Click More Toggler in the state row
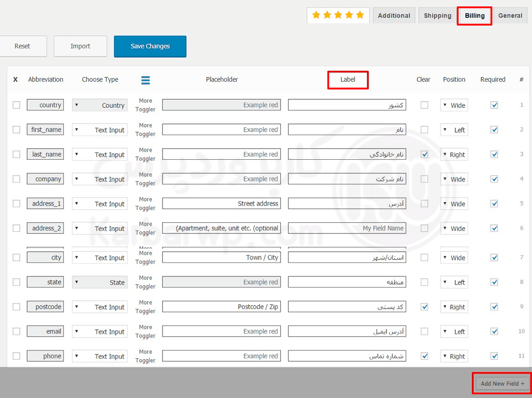This screenshot has height=398, width=532. click(x=145, y=282)
